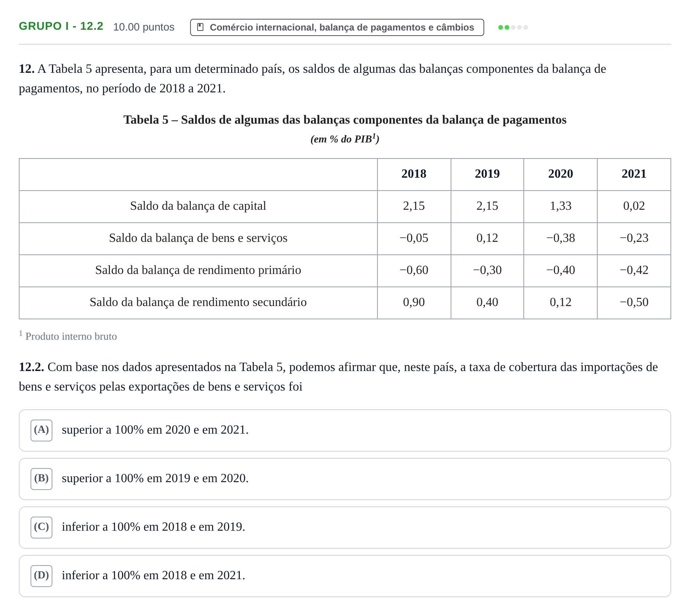Click the 0,02 value for 2021
Image resolution: width=690 pixels, height=616 pixels.
(634, 206)
